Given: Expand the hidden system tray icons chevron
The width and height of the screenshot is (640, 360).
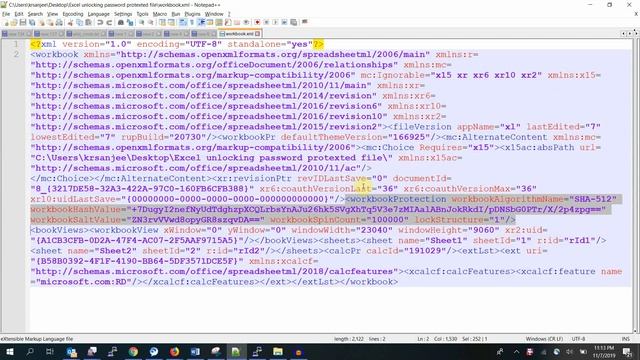Looking at the screenshot, I should click(x=516, y=351).
